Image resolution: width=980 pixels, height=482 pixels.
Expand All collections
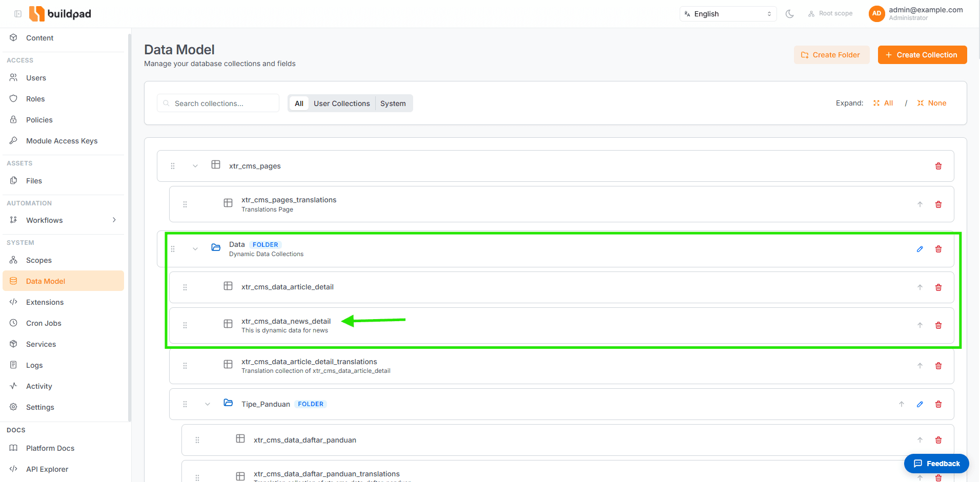click(884, 103)
